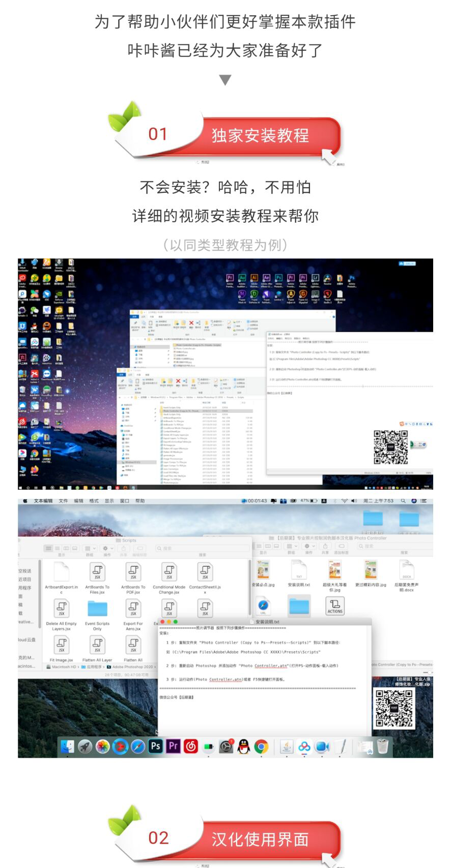Image resolution: width=451 pixels, height=868 pixels.
Task: Open System Preferences gear in dock
Action: tap(226, 746)
